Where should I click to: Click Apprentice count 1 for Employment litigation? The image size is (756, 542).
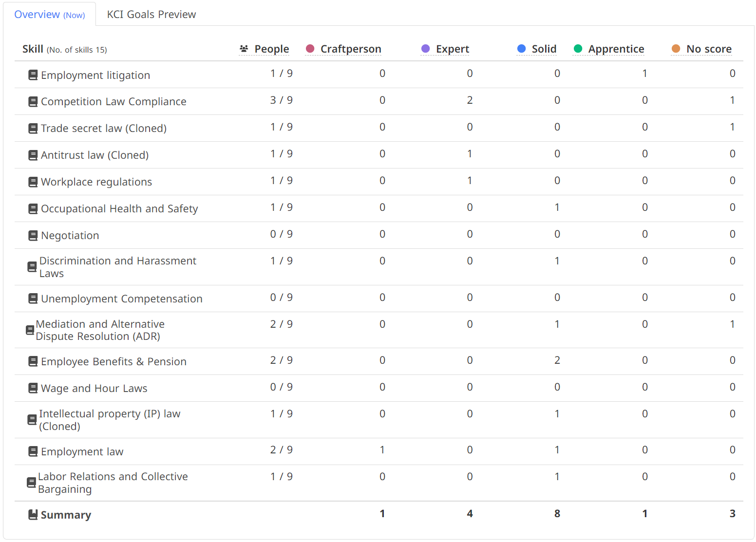point(645,73)
